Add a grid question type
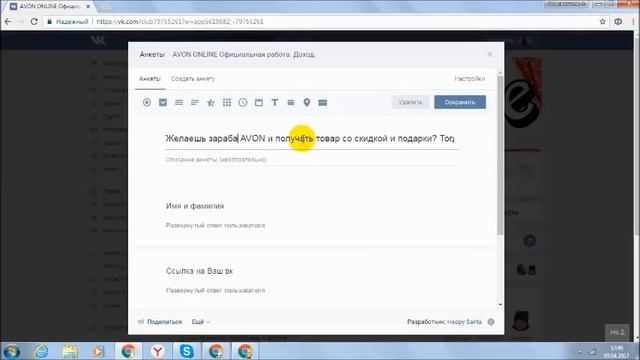The height and width of the screenshot is (360, 640). tap(227, 102)
